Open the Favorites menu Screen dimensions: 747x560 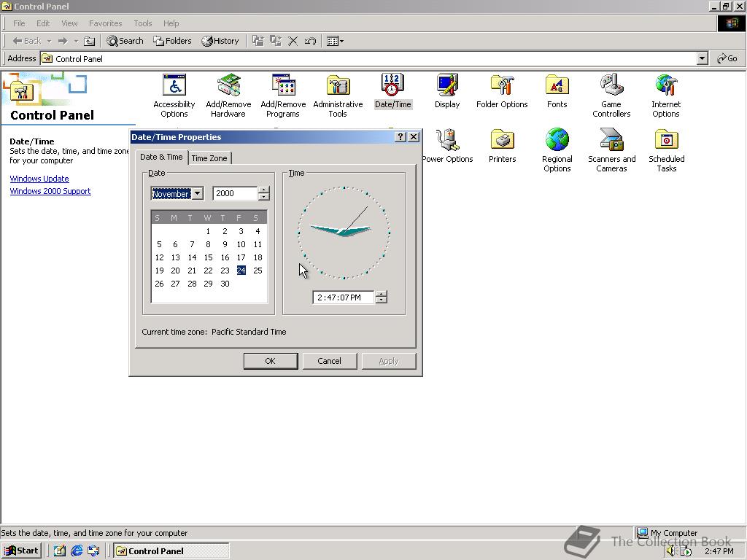click(x=105, y=23)
